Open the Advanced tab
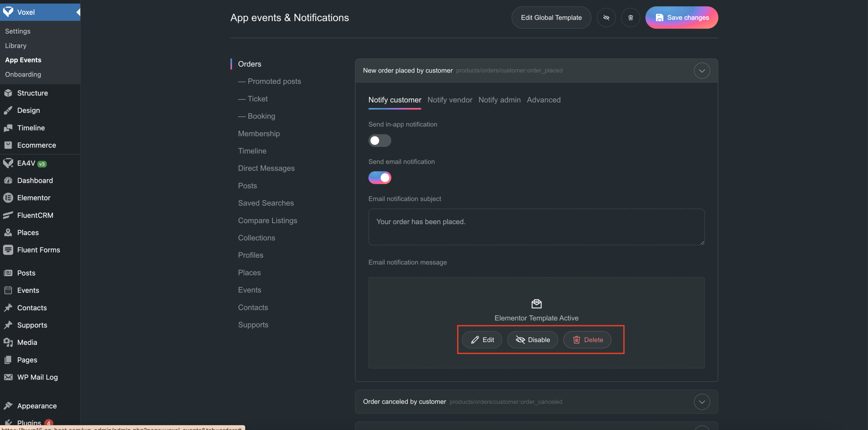The image size is (868, 430). tap(544, 100)
